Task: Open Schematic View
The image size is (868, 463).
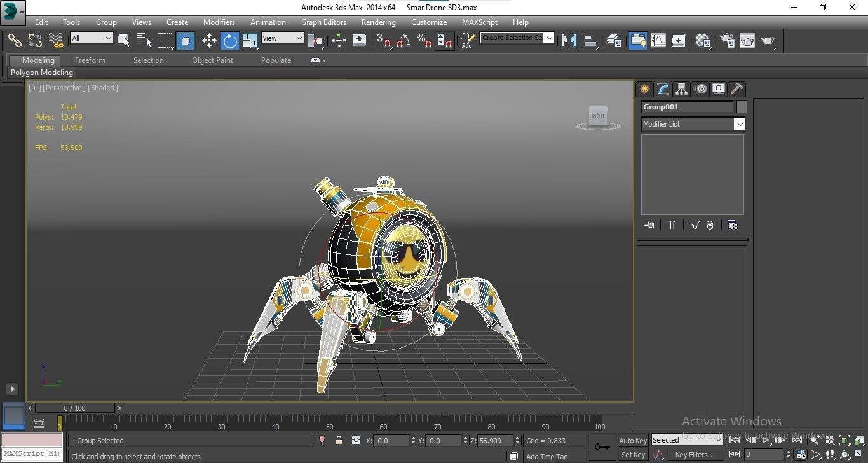Action: click(679, 40)
